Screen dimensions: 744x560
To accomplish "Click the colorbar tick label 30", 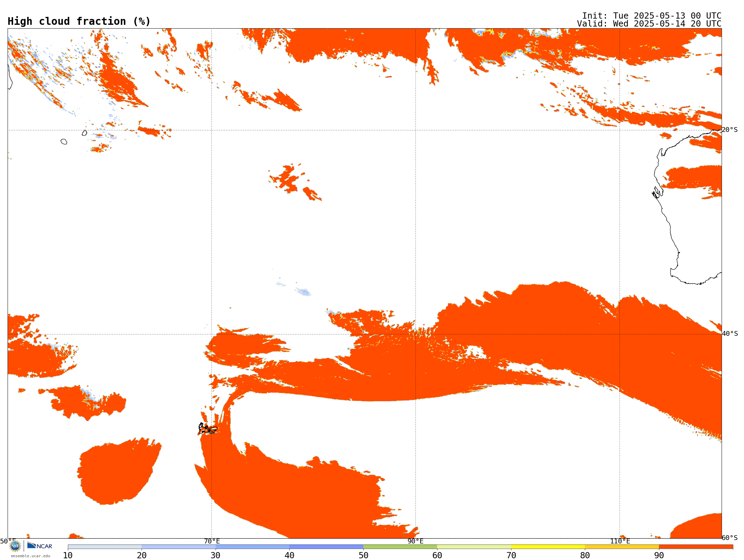I will coord(216,556).
